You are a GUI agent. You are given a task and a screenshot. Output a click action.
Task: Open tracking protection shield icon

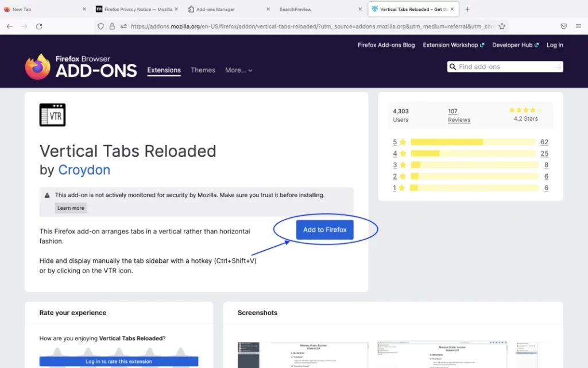coord(100,26)
